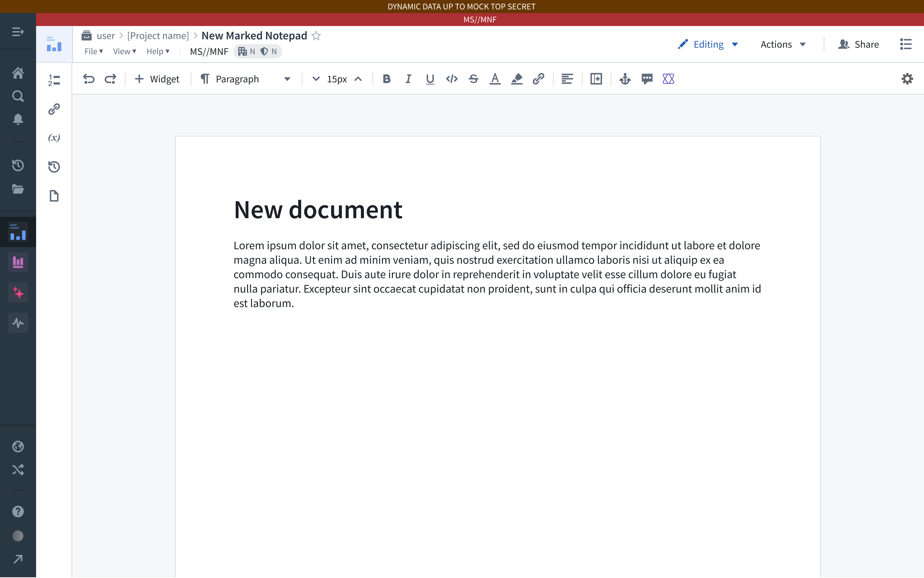The width and height of the screenshot is (924, 578).
Task: Click the New Marked Notepad title
Action: coord(254,36)
